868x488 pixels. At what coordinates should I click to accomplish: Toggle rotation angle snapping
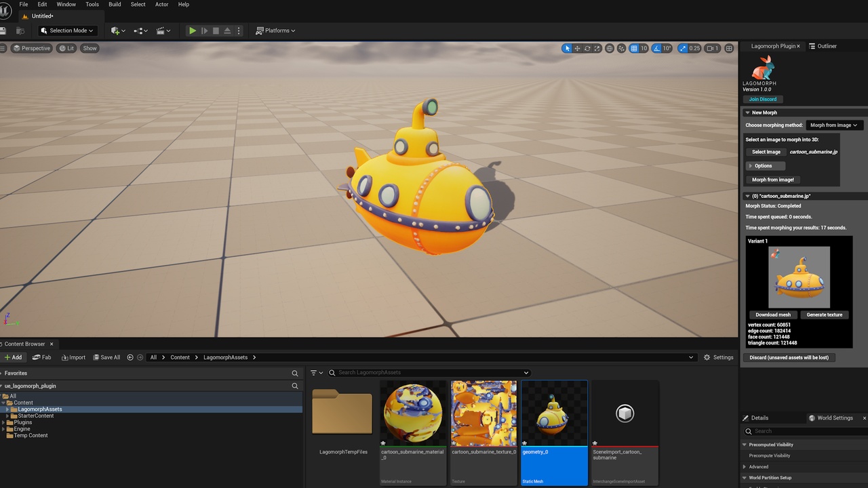tap(656, 48)
